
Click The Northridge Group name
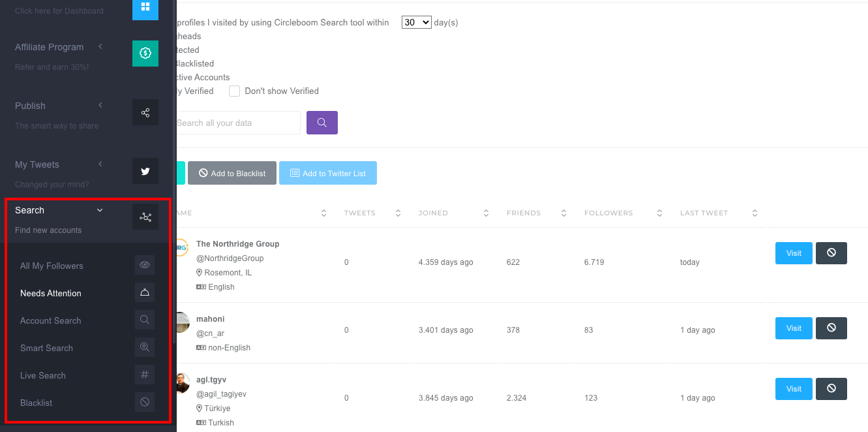pos(238,244)
